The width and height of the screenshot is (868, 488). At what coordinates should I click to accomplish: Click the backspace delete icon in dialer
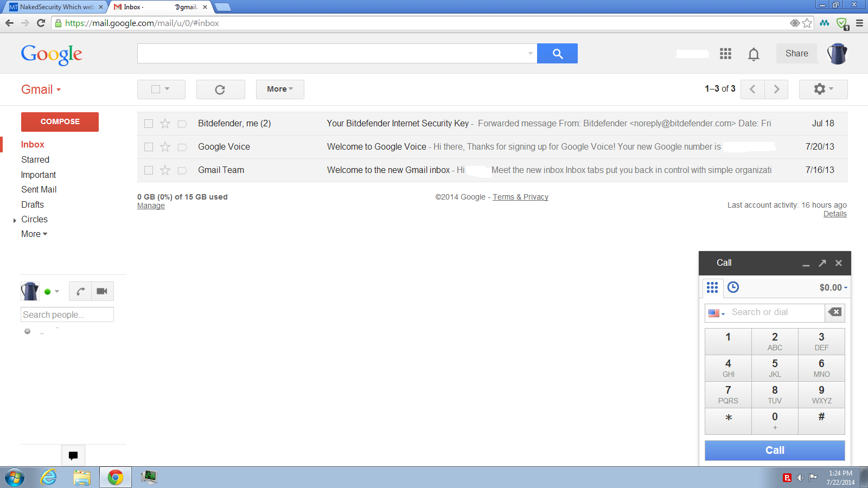pyautogui.click(x=835, y=312)
